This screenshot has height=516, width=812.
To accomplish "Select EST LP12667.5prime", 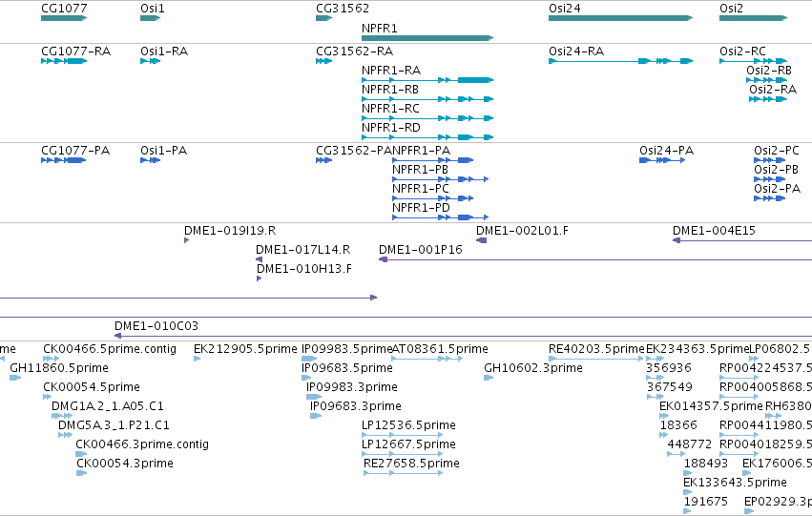I will (x=408, y=445).
